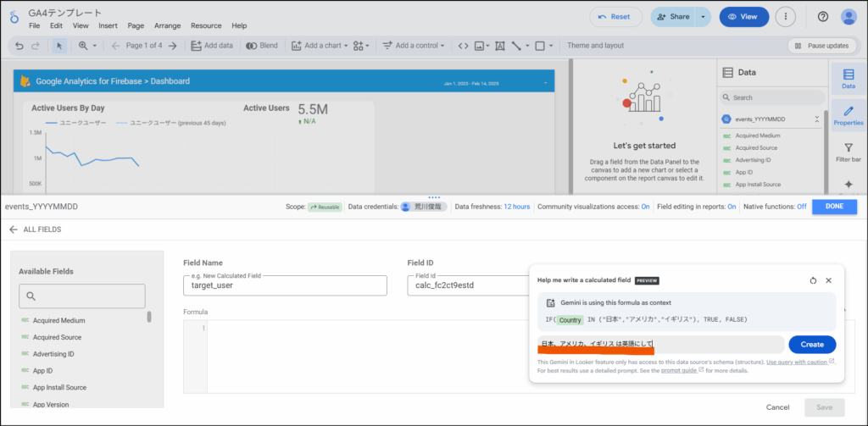Go back to ALL FIELDS

(36, 229)
